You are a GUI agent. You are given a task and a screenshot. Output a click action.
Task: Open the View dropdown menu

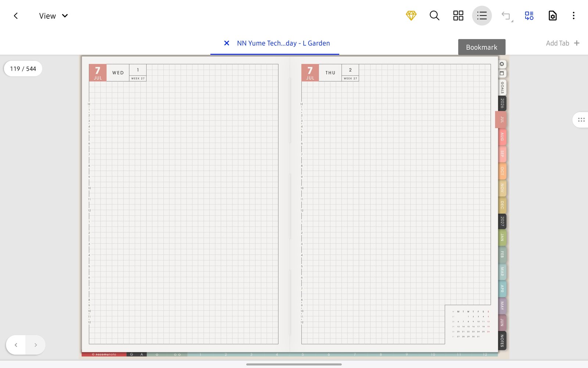54,16
